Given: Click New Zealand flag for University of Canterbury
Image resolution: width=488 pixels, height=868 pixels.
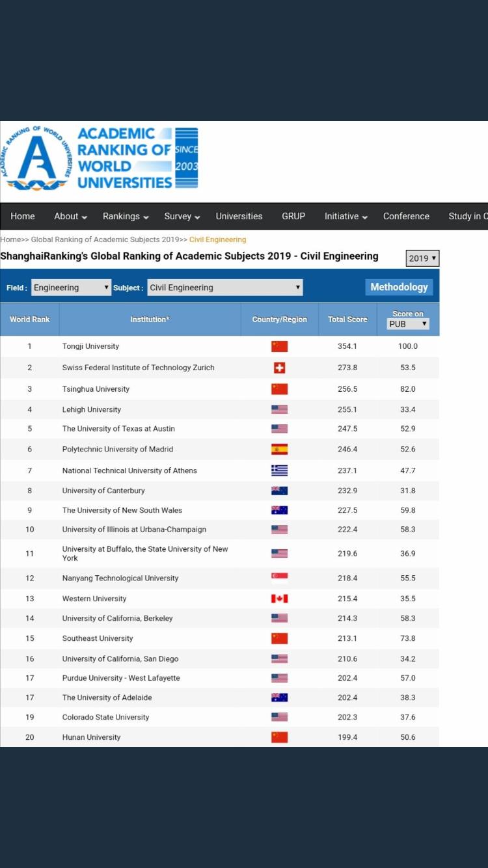Looking at the screenshot, I should pyautogui.click(x=279, y=491).
